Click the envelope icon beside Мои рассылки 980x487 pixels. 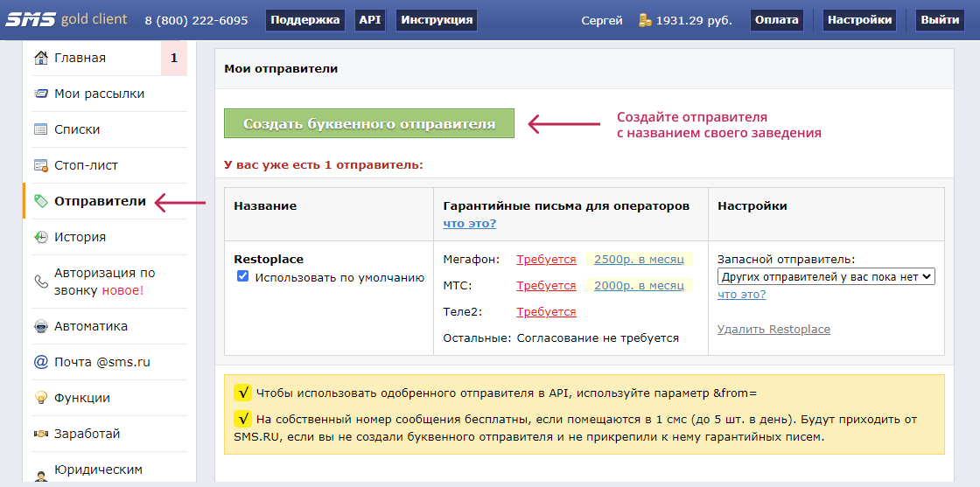point(41,94)
